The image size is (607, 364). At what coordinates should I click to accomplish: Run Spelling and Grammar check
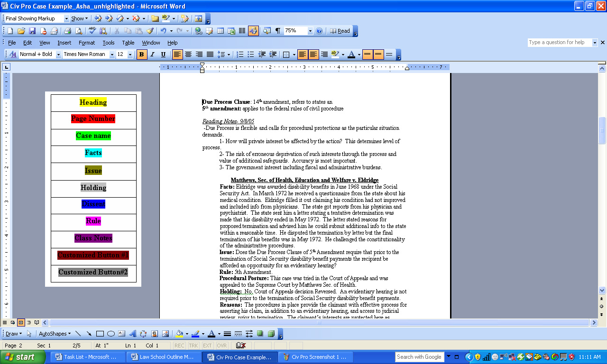pyautogui.click(x=92, y=31)
